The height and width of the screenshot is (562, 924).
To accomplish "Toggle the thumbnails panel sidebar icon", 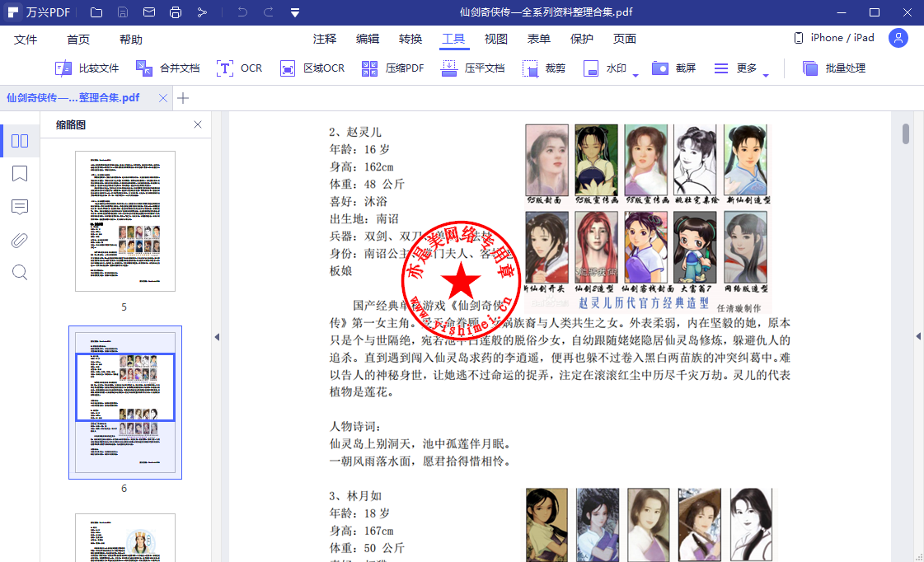I will [x=20, y=141].
